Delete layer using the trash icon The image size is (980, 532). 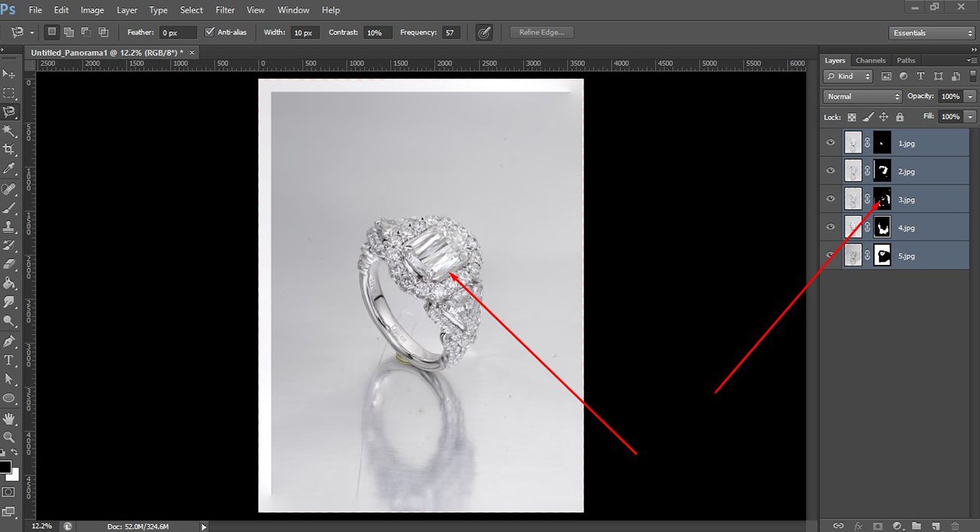(955, 525)
